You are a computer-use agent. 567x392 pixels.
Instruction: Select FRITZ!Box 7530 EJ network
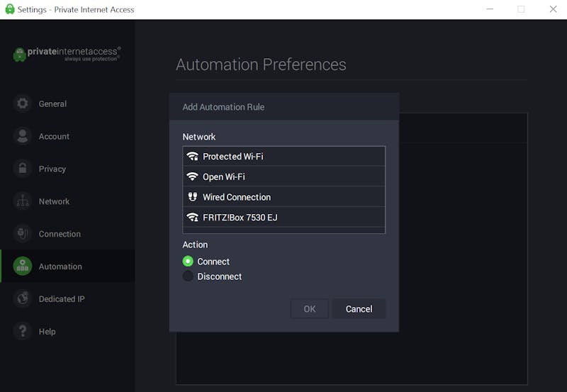coord(284,217)
